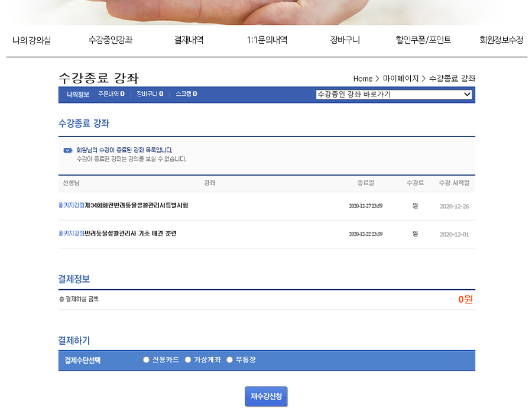Open the 수강중인강좌 menu item

pos(111,40)
